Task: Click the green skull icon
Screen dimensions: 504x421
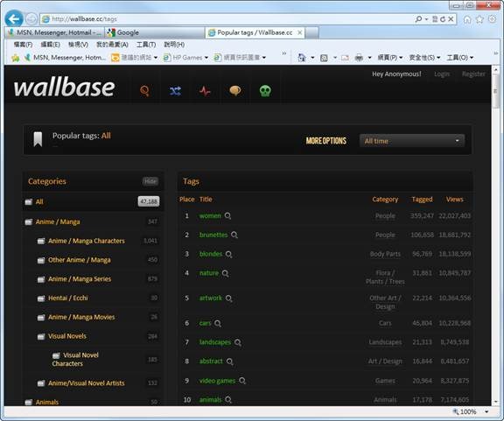Action: pos(265,91)
